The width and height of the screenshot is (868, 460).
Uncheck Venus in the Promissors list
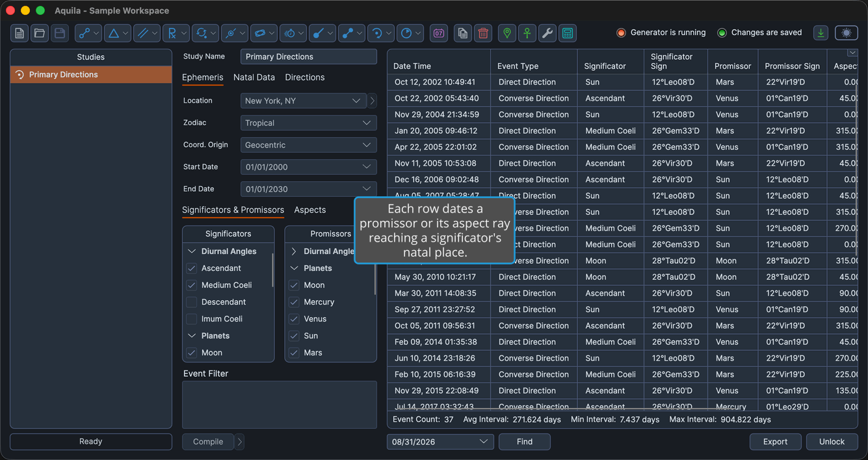pos(294,319)
